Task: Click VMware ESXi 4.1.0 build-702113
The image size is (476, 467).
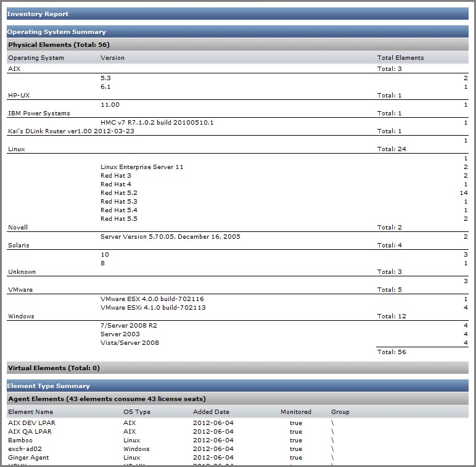Action: (153, 308)
